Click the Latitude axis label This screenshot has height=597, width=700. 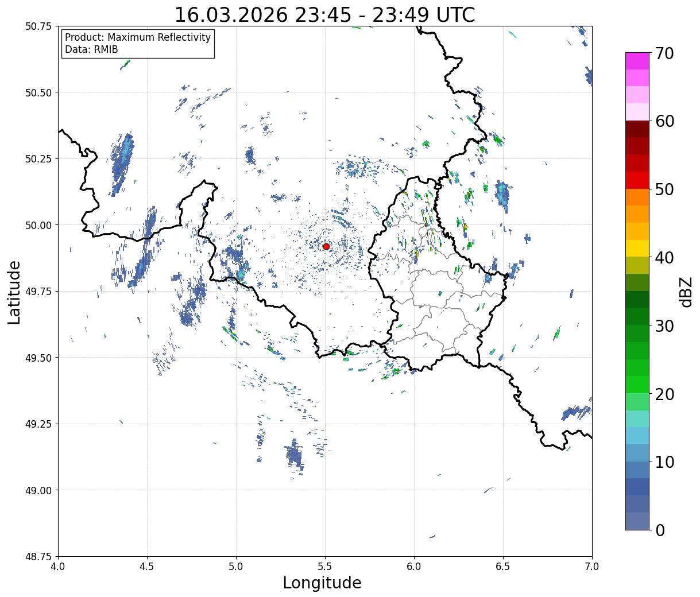pyautogui.click(x=14, y=292)
